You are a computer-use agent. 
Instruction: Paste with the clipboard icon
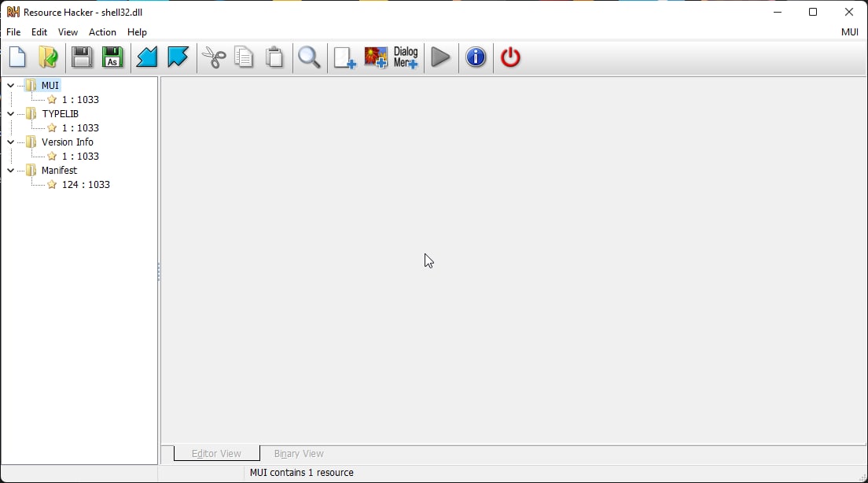tap(274, 57)
